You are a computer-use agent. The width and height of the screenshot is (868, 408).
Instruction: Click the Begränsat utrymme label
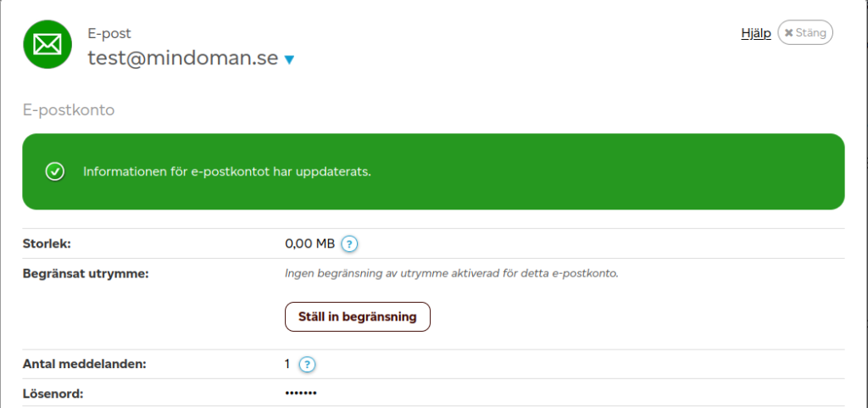coord(85,273)
